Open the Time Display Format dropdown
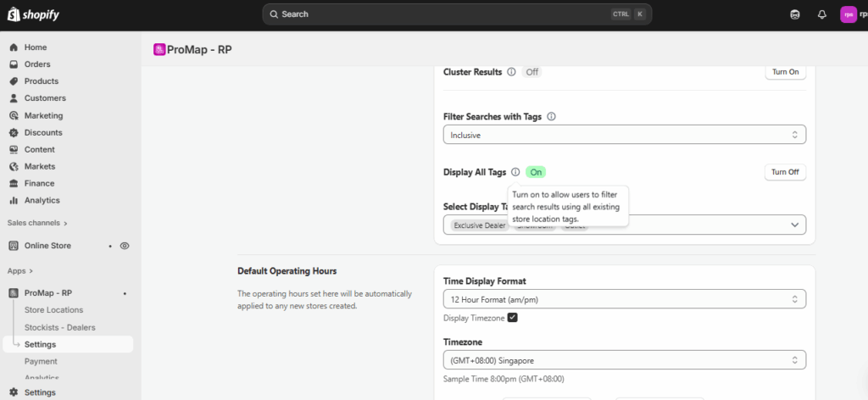This screenshot has width=868, height=400. click(624, 299)
